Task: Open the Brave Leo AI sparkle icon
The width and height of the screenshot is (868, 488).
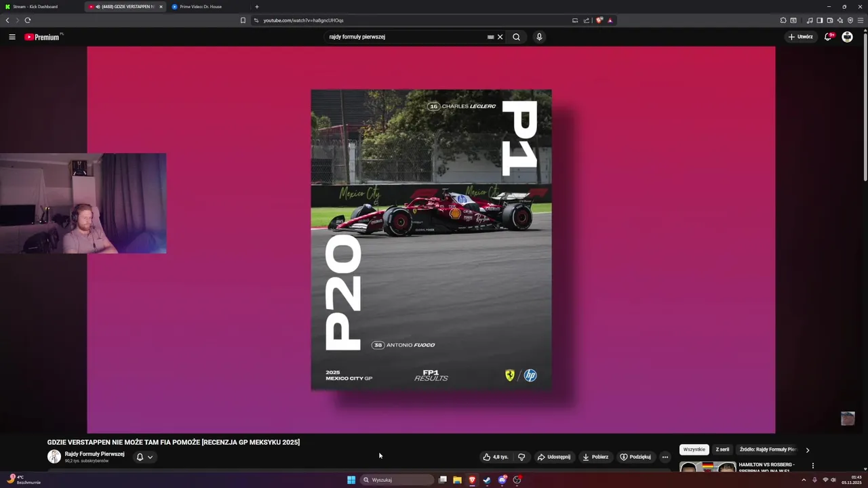Action: pyautogui.click(x=840, y=20)
